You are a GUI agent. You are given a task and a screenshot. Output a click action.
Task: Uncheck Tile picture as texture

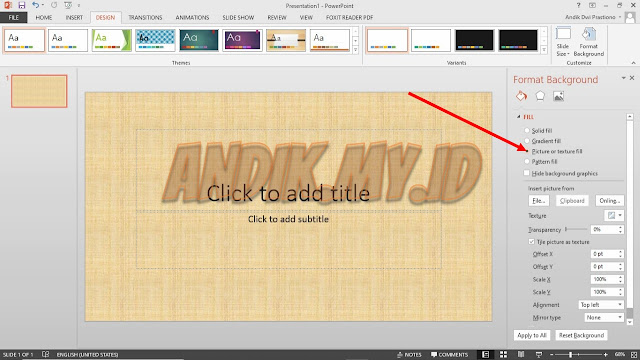pos(531,242)
